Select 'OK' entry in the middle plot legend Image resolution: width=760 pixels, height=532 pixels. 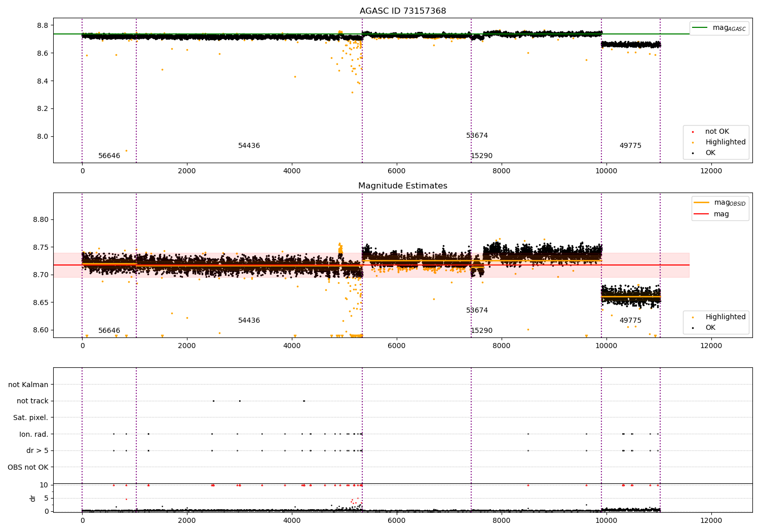(705, 328)
